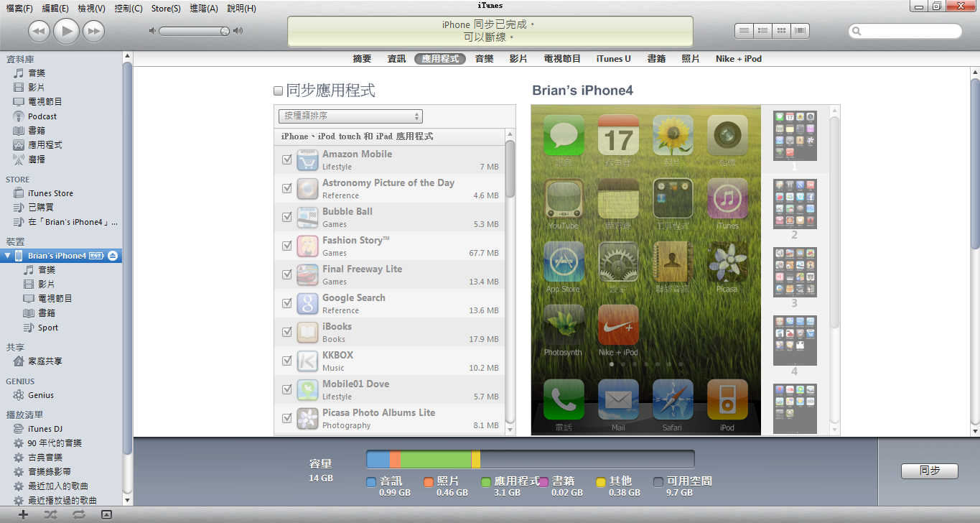The height and width of the screenshot is (523, 980).
Task: Uncheck Bubble Ball checkbox
Action: (287, 217)
